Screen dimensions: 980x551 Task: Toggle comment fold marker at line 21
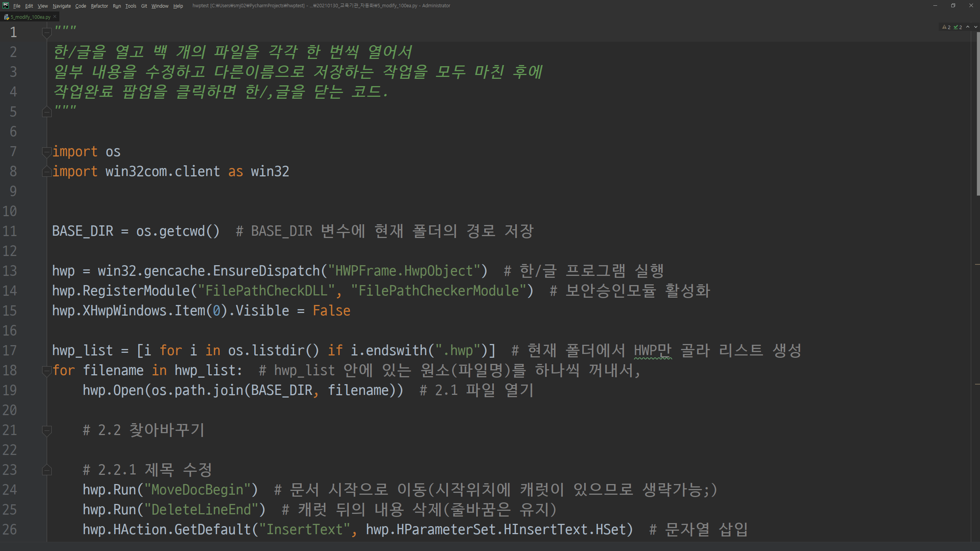(x=47, y=430)
